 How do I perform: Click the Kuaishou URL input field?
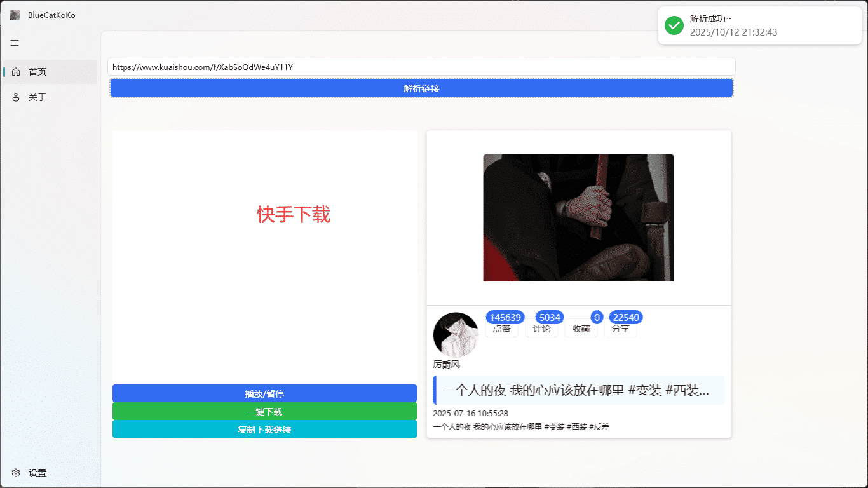[x=421, y=67]
